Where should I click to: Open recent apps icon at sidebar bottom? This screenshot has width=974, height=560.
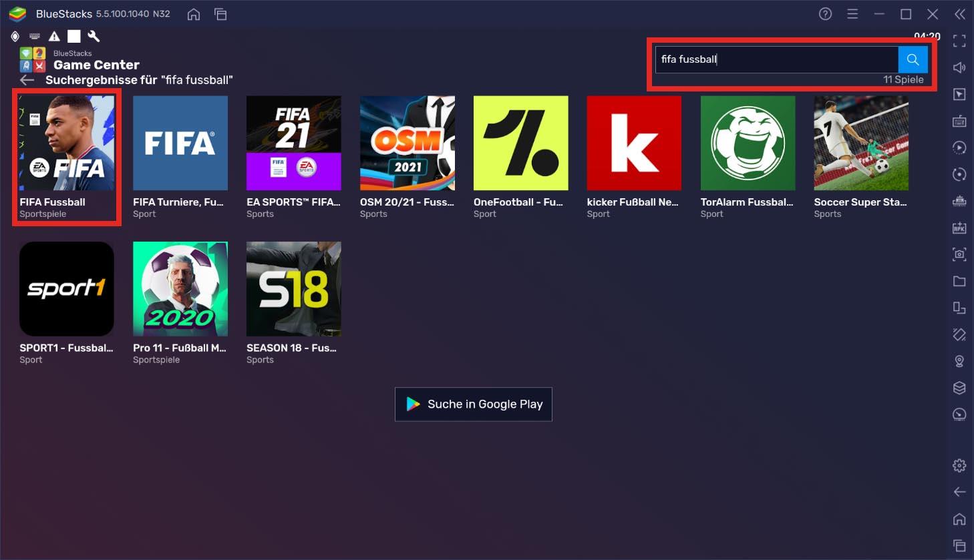(x=959, y=545)
